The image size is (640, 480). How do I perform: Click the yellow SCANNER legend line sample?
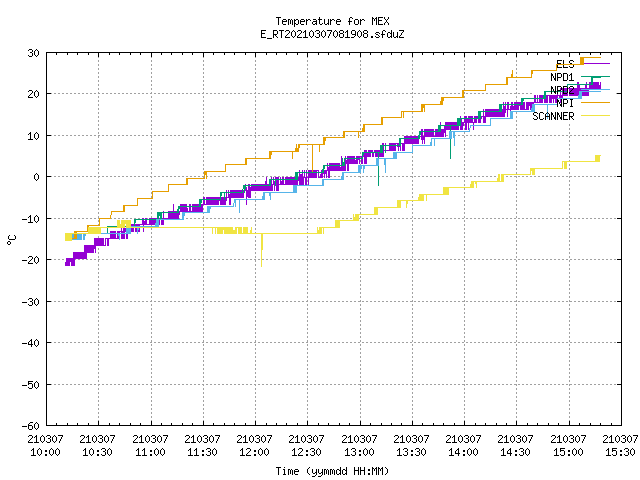595,116
